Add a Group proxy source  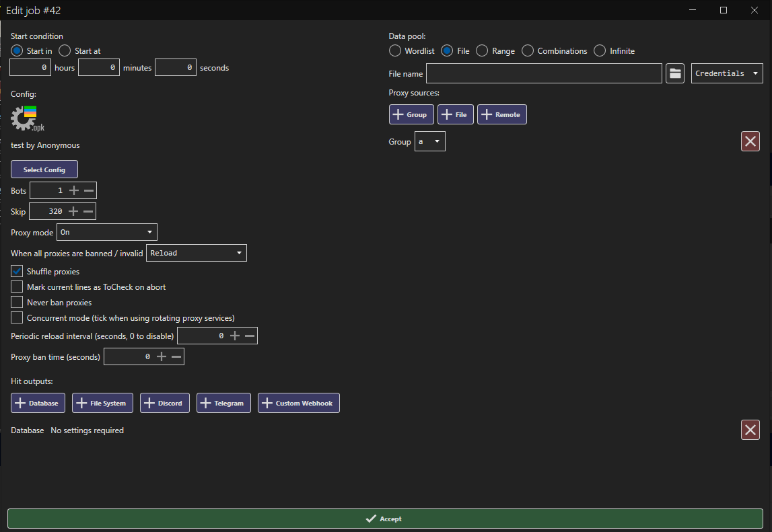pos(411,114)
